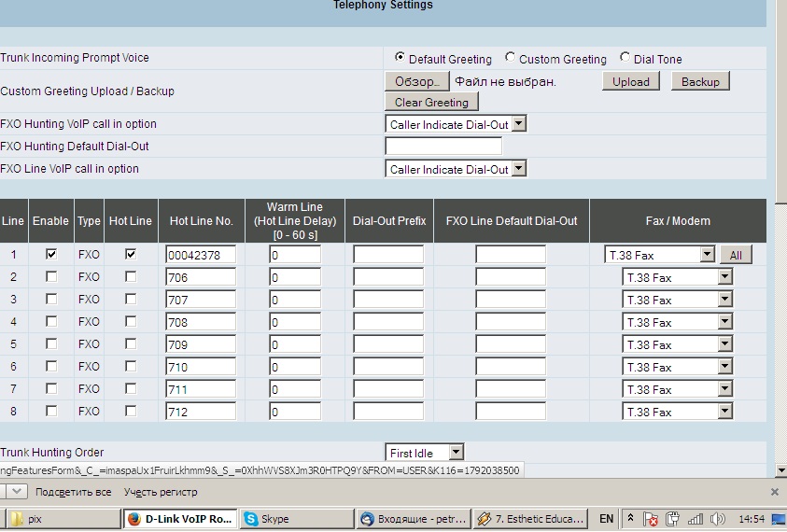This screenshot has height=532, width=787.
Task: Open find bar history dropdown arrow
Action: [16, 491]
